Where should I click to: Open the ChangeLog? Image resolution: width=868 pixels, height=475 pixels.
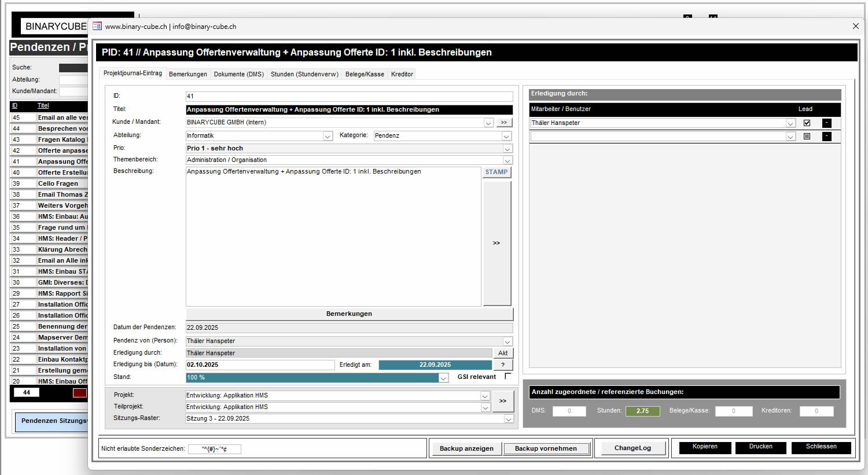(632, 448)
